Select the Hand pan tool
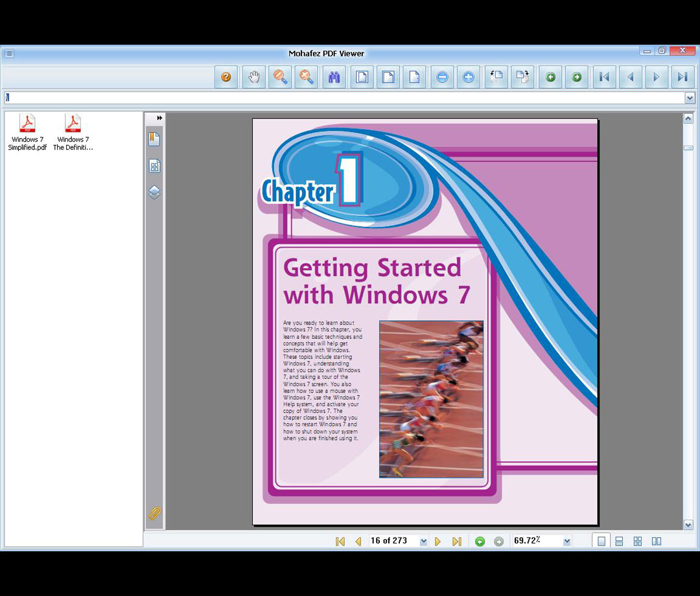The height and width of the screenshot is (596, 700). 254,78
